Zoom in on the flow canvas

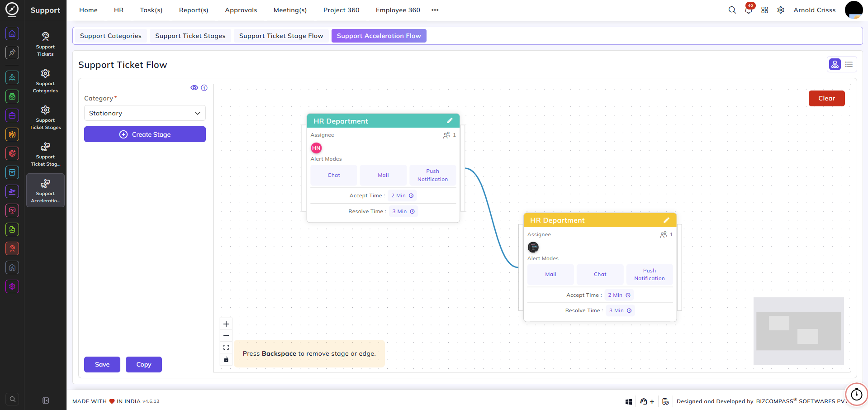pyautogui.click(x=226, y=324)
